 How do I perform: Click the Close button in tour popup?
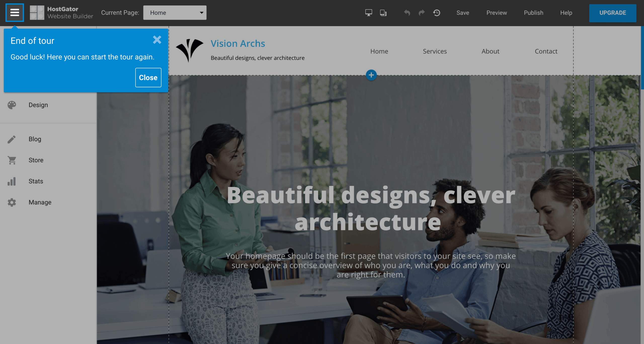coord(148,78)
